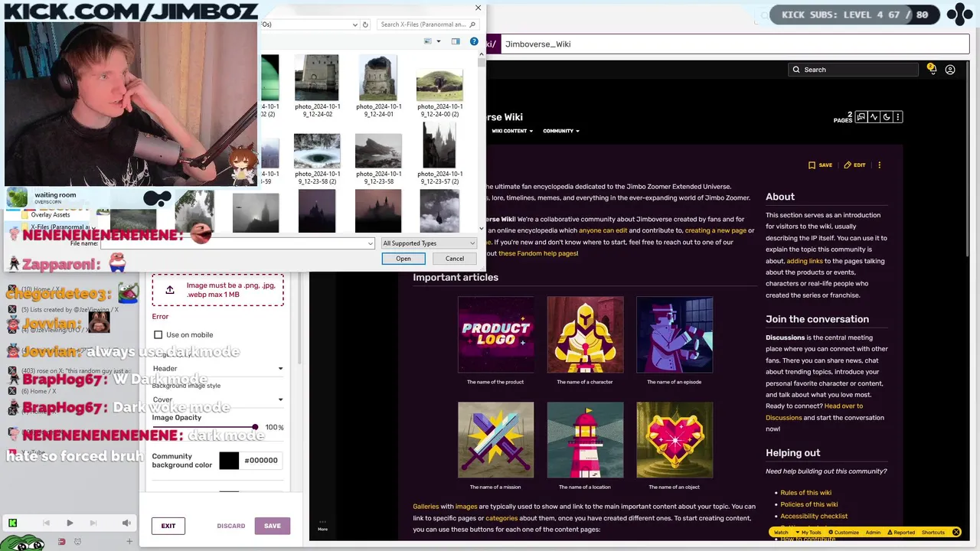This screenshot has width=980, height=551.
Task: Expand the WIKI CONTENT menu
Action: [x=511, y=131]
